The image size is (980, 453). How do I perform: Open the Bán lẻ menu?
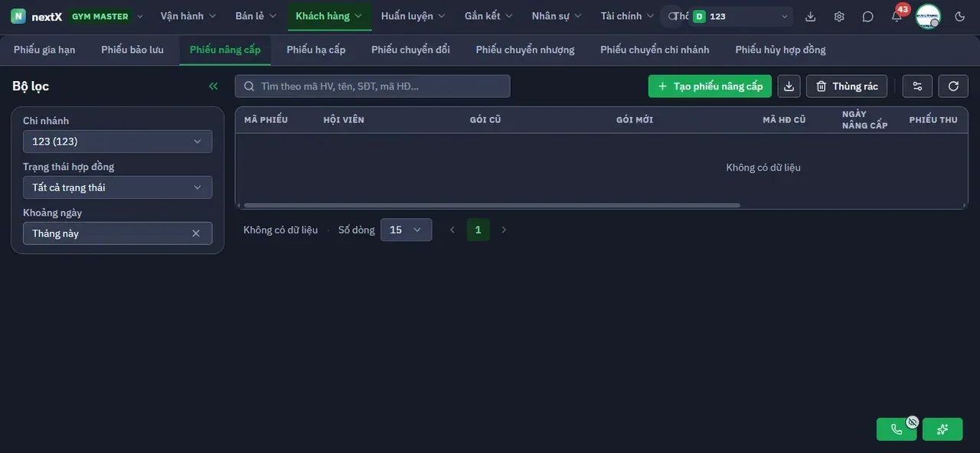pos(256,16)
